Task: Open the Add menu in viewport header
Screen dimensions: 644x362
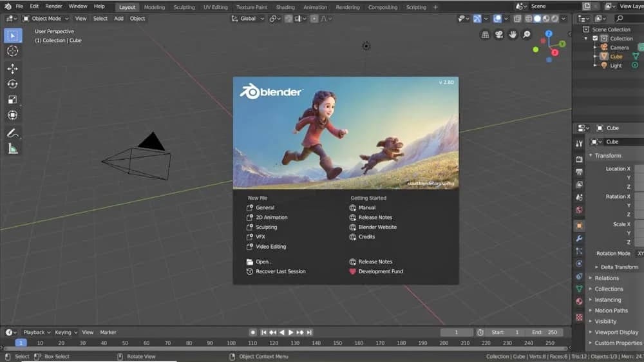Action: [118, 19]
